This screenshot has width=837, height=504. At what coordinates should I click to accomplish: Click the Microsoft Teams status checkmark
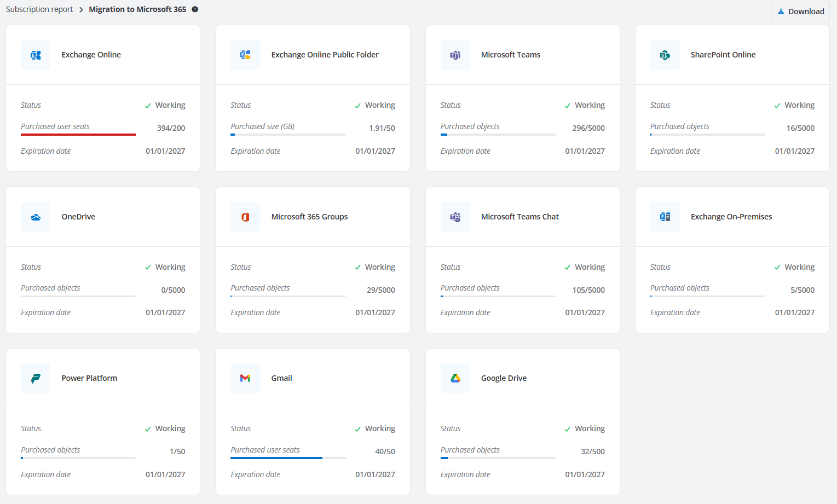point(568,106)
